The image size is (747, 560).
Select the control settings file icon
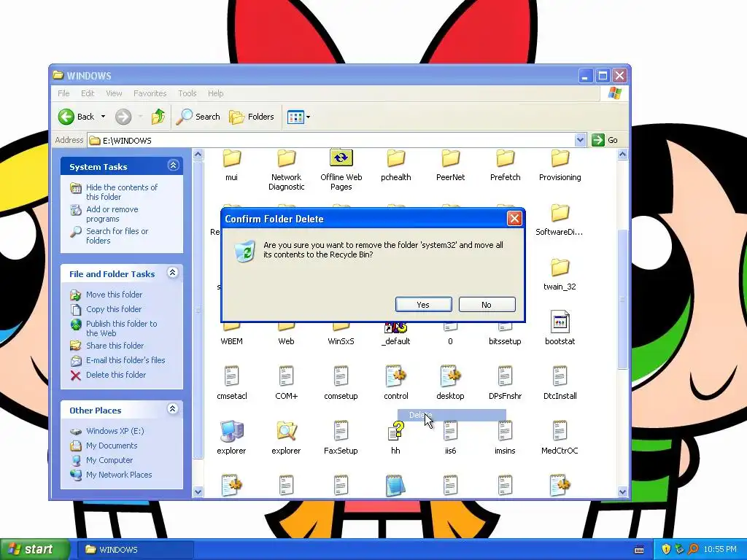396,376
